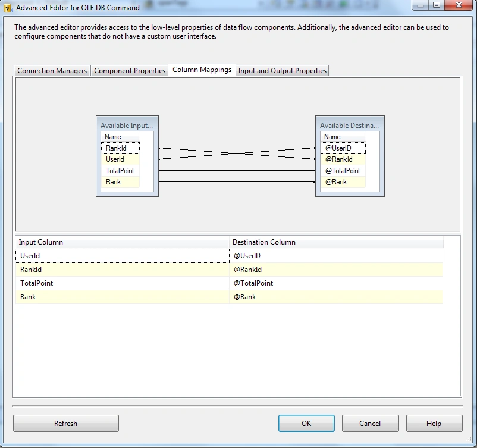Select @UserID cell in Destination Column grid
Viewport: 477px width, 448px height.
336,256
